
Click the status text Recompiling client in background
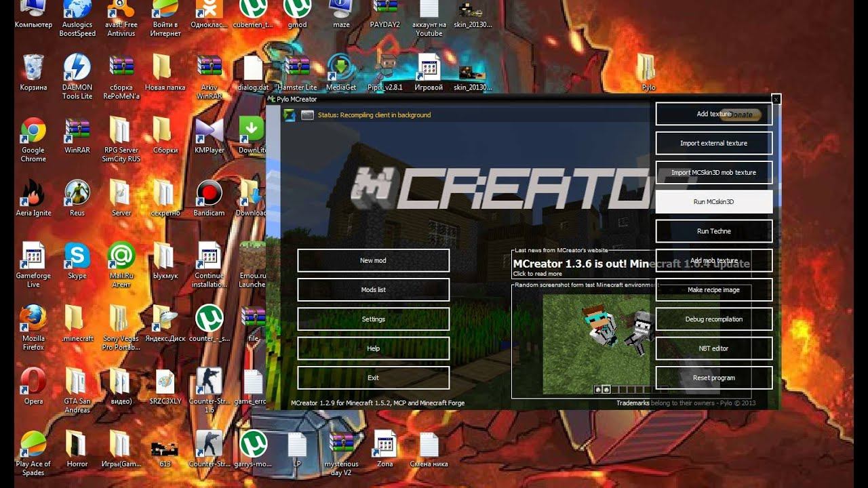pyautogui.click(x=385, y=115)
